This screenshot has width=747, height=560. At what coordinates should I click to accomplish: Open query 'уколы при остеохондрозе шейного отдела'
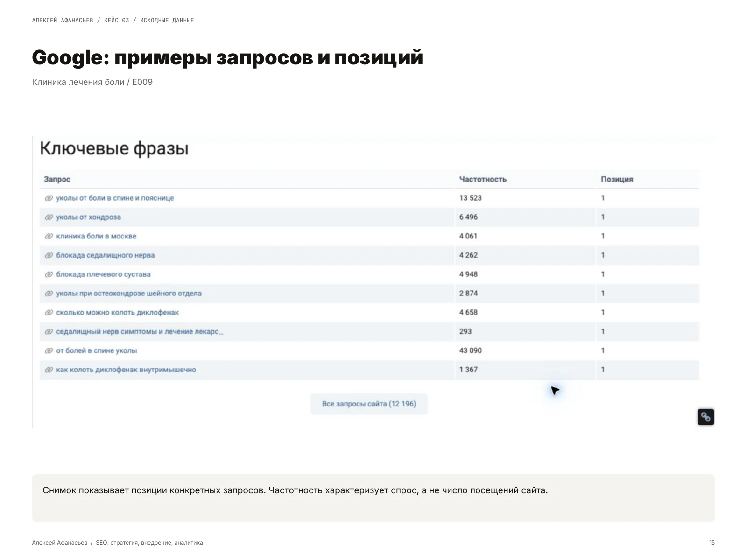[x=129, y=294]
